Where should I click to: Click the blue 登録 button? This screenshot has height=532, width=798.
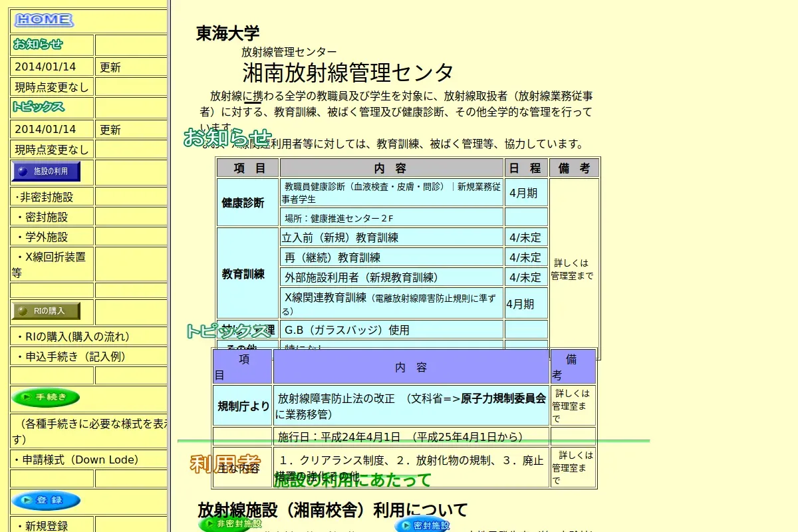pos(46,500)
